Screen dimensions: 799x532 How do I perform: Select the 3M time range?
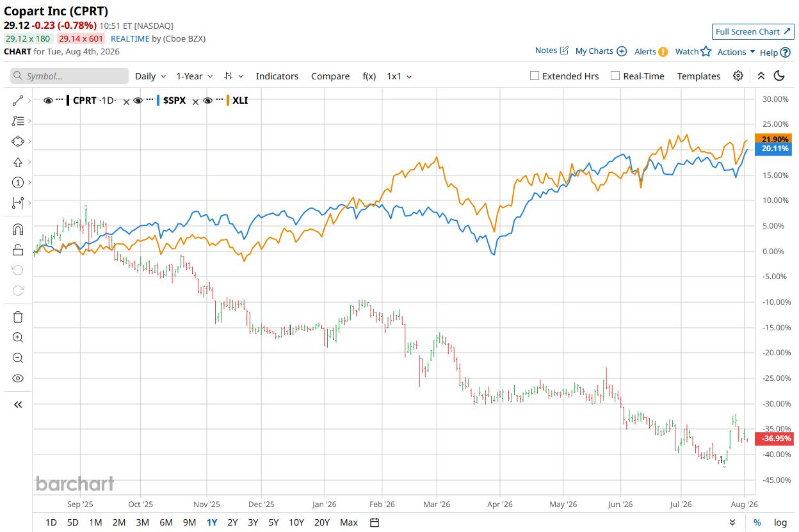[x=142, y=522]
